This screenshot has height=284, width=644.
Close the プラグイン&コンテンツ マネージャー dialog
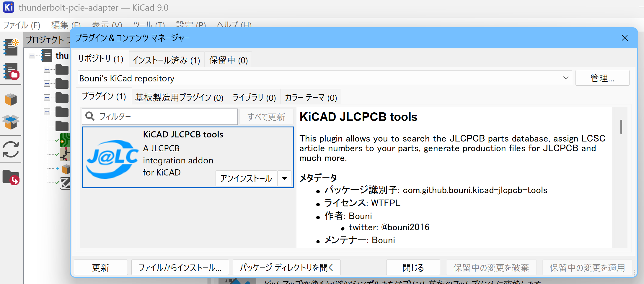click(625, 38)
